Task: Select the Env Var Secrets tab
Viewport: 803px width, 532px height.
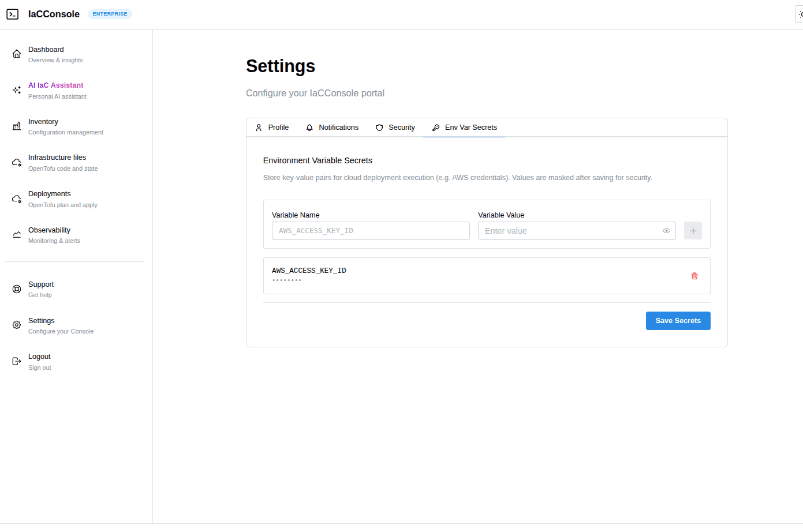Action: [465, 128]
